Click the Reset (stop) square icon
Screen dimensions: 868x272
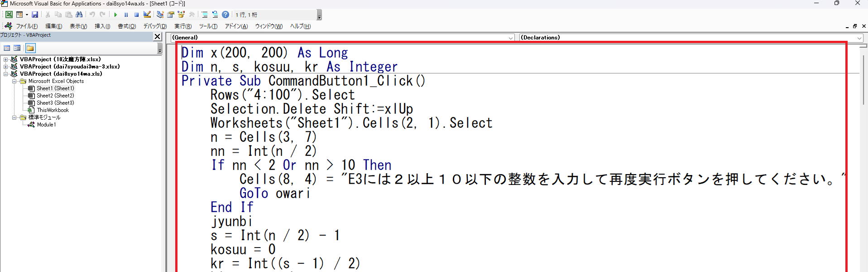136,15
